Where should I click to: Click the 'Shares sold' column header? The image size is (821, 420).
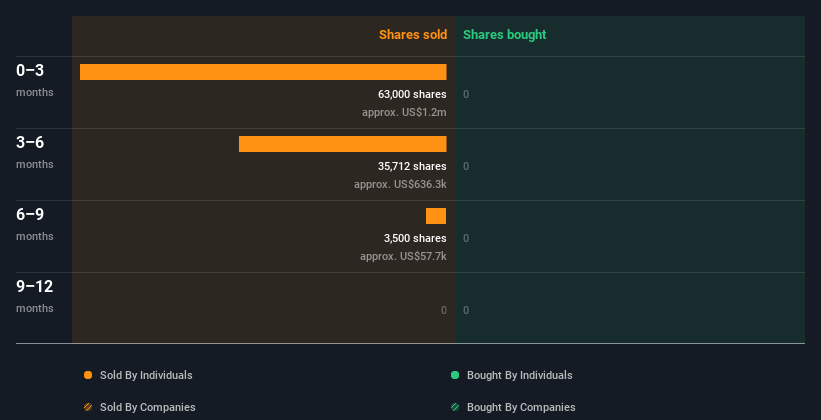click(x=413, y=35)
